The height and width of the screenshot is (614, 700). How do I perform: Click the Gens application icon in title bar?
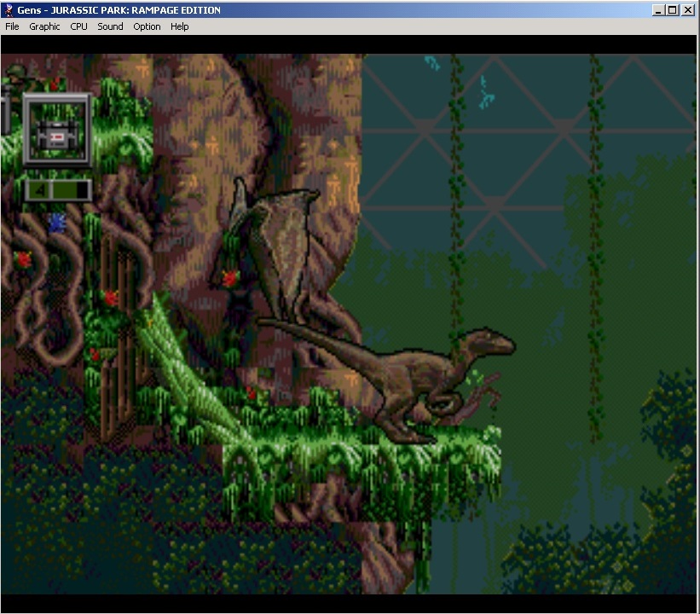[9, 10]
